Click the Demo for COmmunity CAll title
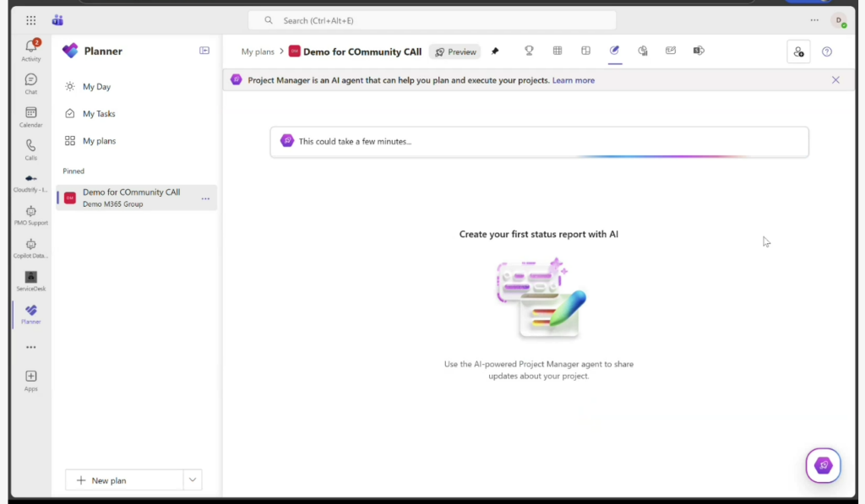Viewport: 865px width, 504px height. click(x=362, y=51)
